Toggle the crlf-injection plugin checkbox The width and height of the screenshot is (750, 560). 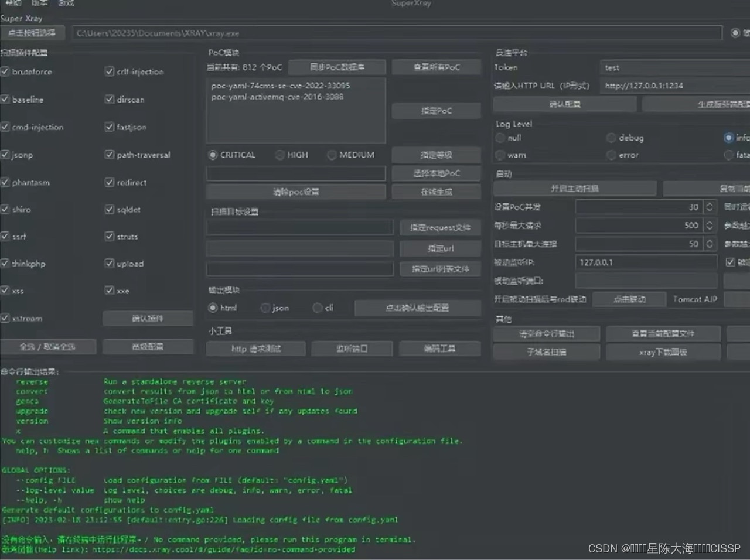(109, 71)
